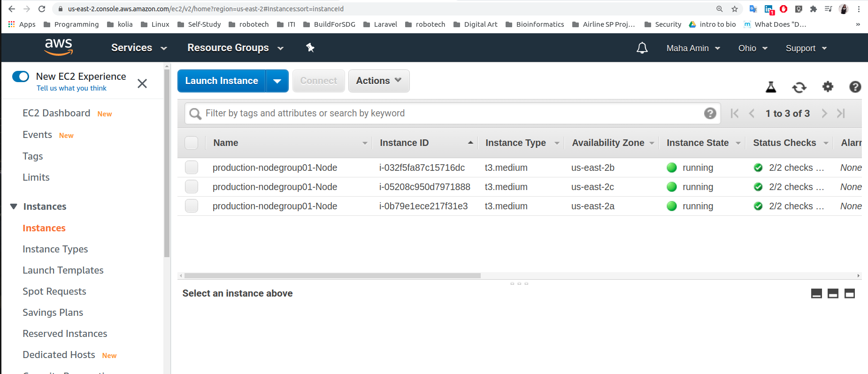The height and width of the screenshot is (374, 868).
Task: Collapse the Instances sidebar section
Action: [14, 206]
